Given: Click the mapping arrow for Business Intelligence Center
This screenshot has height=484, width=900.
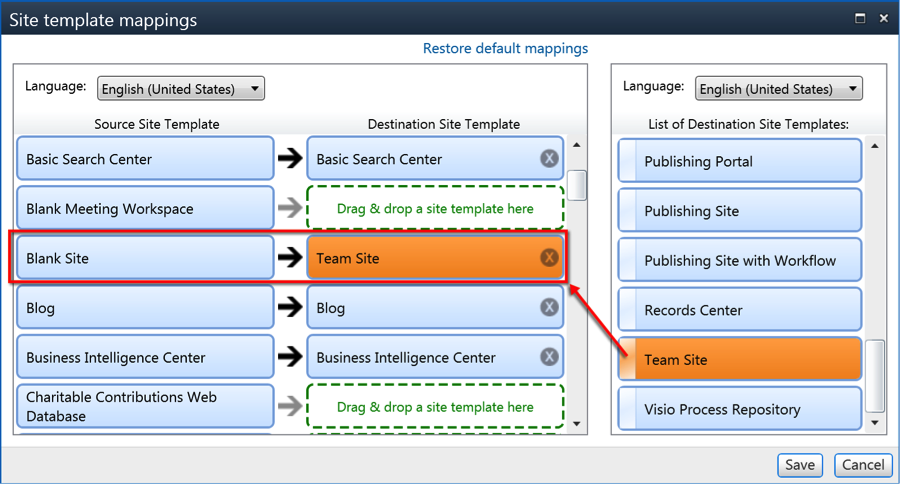Looking at the screenshot, I should tap(290, 356).
